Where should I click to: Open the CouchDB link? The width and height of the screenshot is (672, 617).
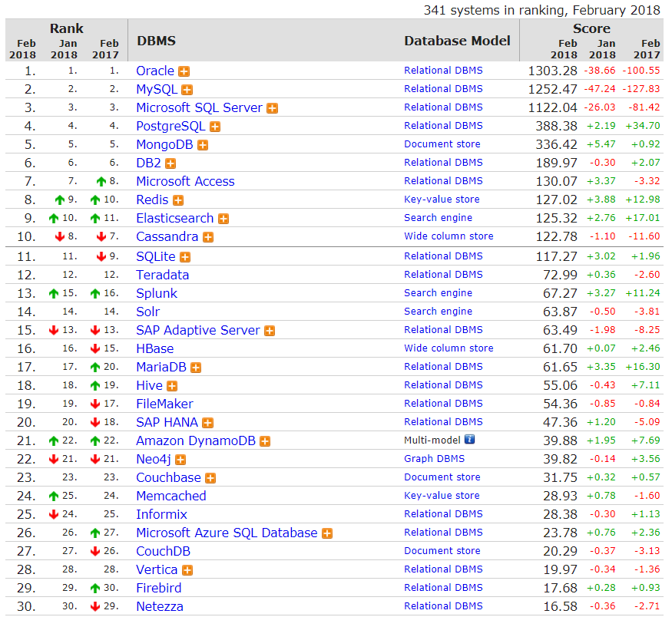164,551
